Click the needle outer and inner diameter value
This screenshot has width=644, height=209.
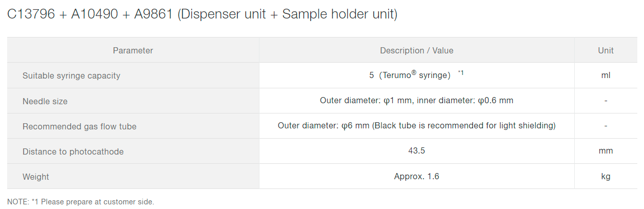coord(416,101)
